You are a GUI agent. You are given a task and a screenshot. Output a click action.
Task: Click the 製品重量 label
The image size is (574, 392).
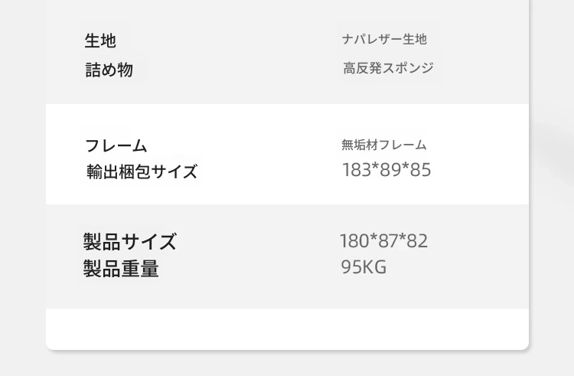[x=121, y=269]
